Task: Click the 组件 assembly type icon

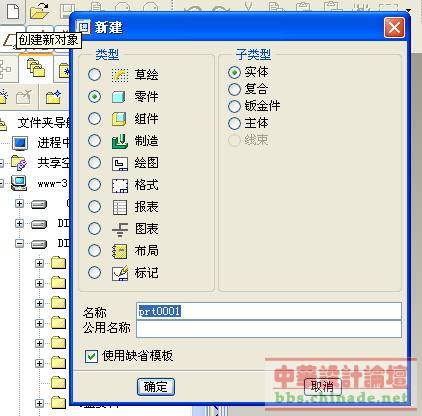Action: pos(119,119)
